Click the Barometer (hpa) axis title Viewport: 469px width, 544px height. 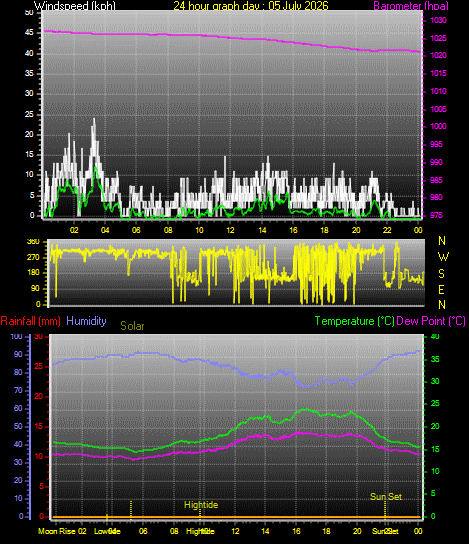click(x=411, y=6)
